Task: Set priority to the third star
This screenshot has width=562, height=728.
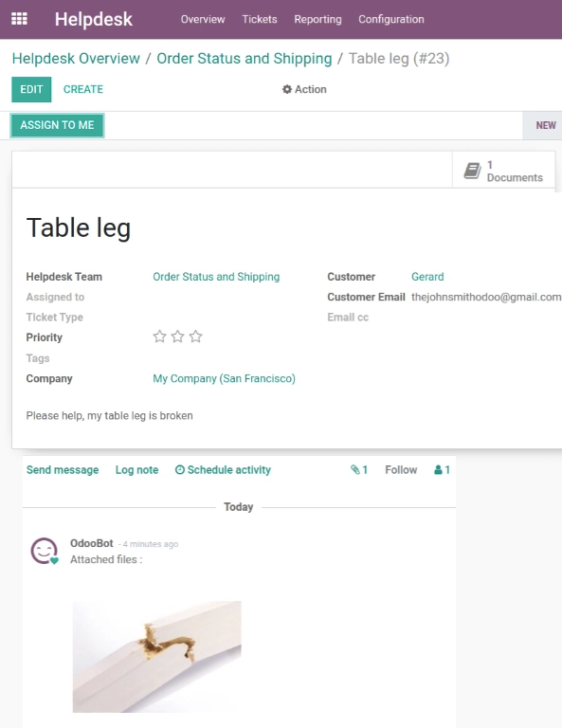Action: [x=196, y=337]
